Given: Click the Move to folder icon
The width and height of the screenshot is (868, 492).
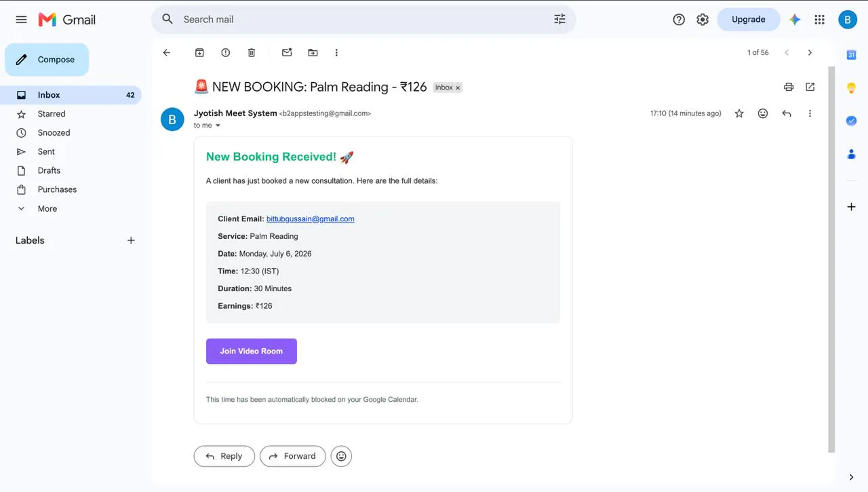Looking at the screenshot, I should click(x=313, y=52).
